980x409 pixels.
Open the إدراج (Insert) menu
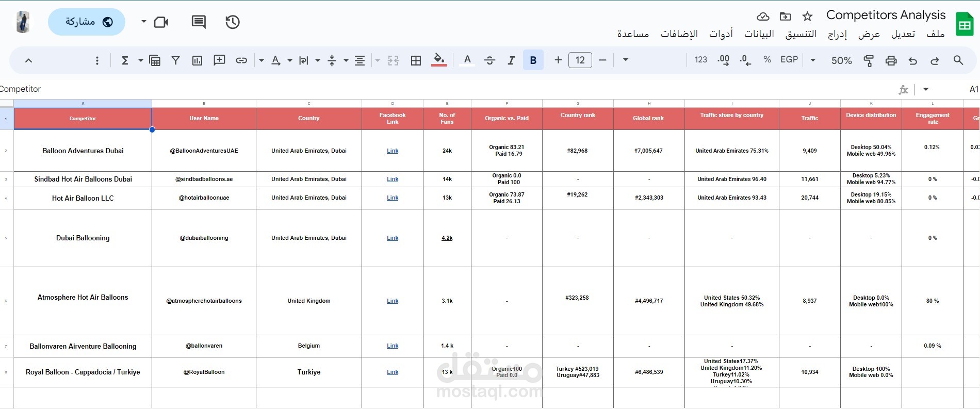[838, 34]
